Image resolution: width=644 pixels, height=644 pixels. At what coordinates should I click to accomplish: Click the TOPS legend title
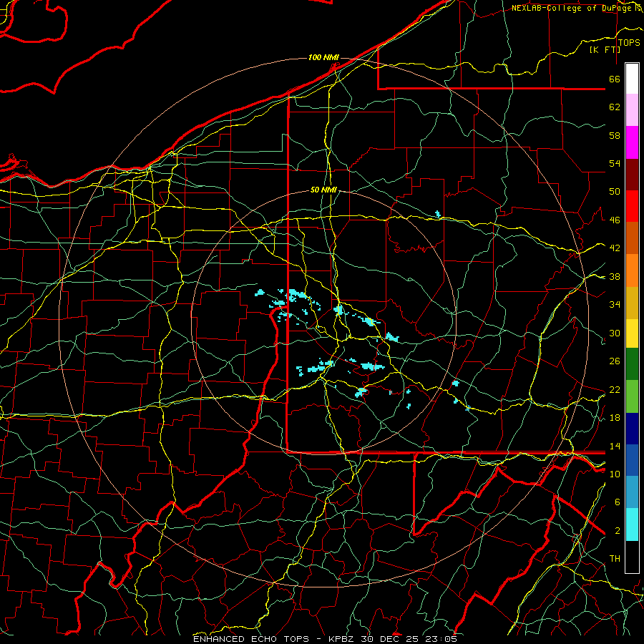[629, 43]
